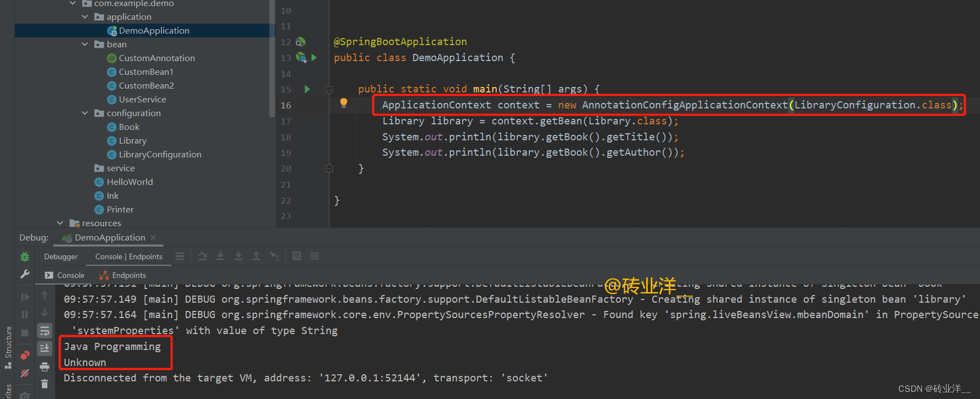Viewport: 980px width, 399px height.
Task: Click the Clear All trash icon
Action: tap(45, 384)
